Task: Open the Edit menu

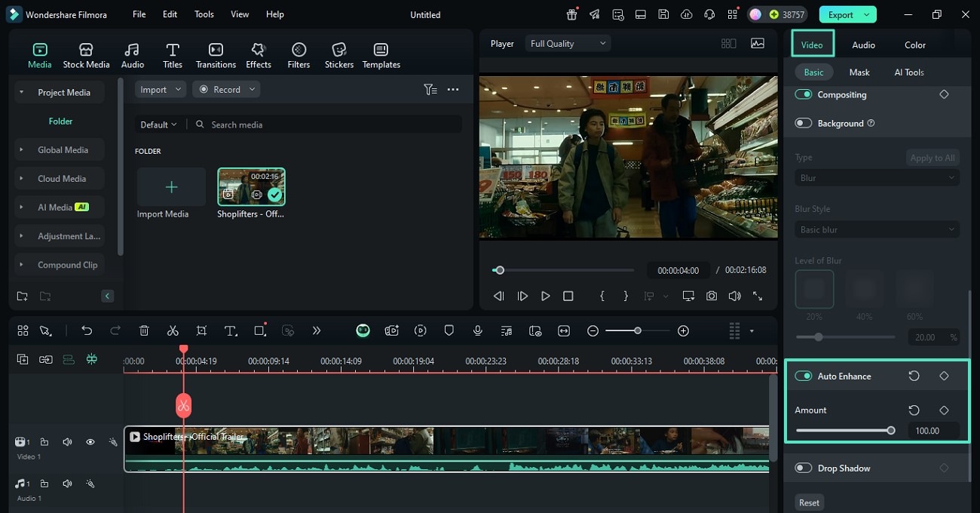Action: 170,14
